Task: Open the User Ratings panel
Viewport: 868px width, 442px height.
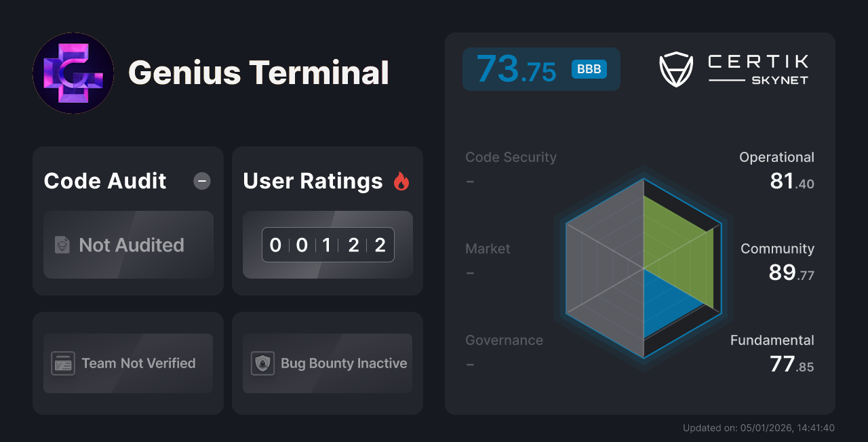Action: (x=327, y=220)
